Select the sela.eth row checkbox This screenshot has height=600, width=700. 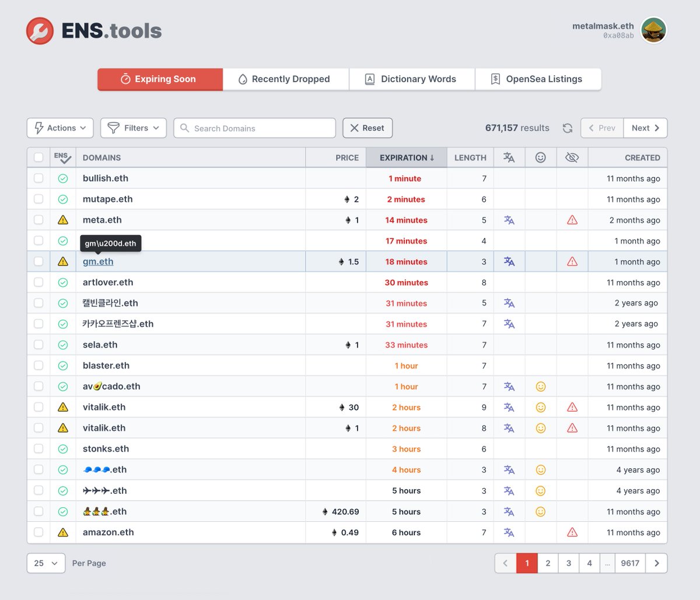[x=38, y=345]
